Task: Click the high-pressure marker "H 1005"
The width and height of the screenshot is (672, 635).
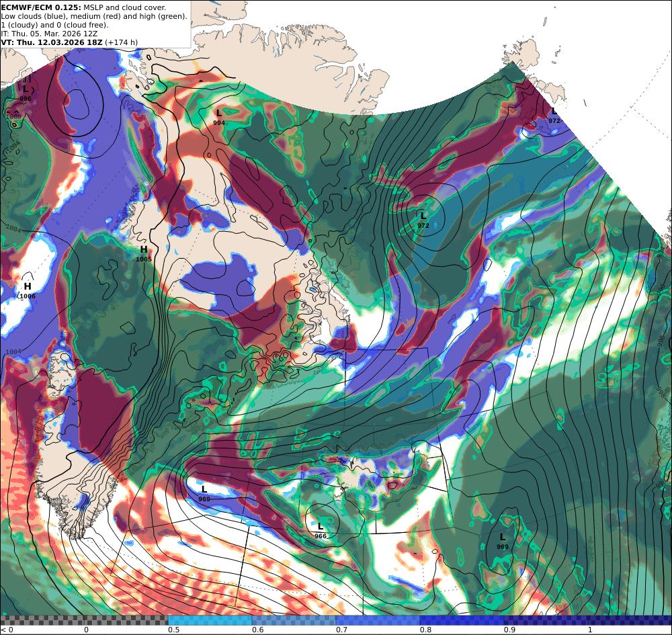Action: point(144,253)
